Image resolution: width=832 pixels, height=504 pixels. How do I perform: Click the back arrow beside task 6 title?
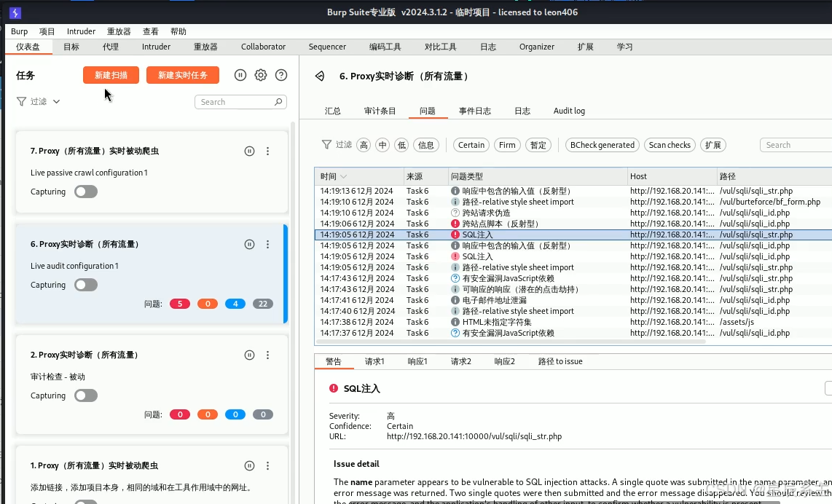pos(320,76)
